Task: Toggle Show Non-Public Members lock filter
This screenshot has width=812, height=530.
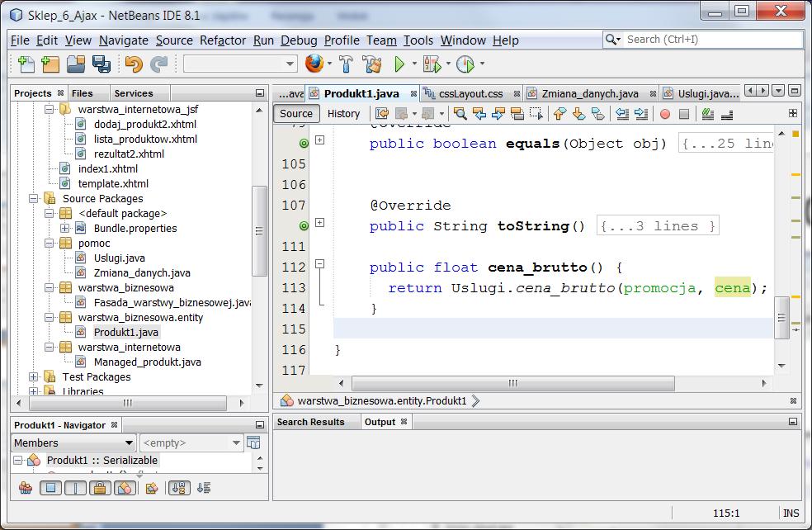Action: [x=101, y=488]
